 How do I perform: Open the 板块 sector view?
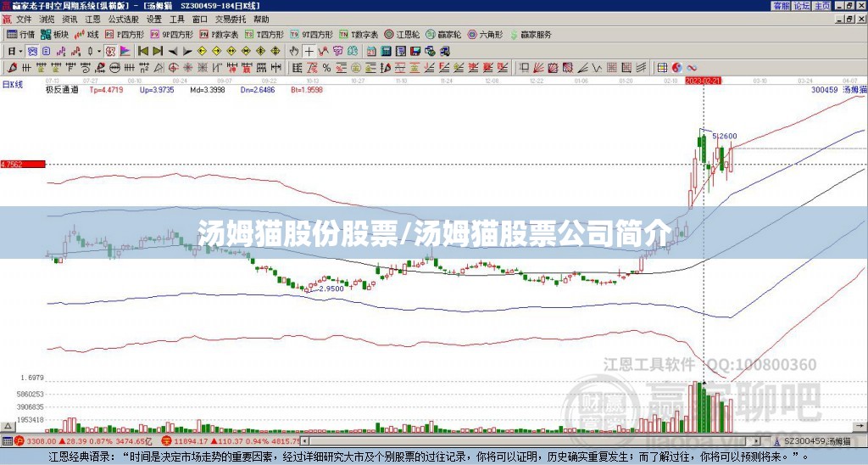point(55,34)
